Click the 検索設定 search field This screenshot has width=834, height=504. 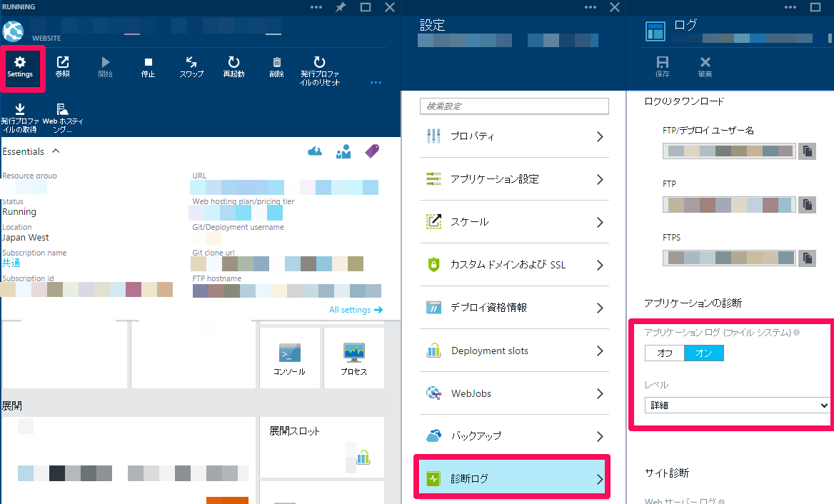coord(514,106)
